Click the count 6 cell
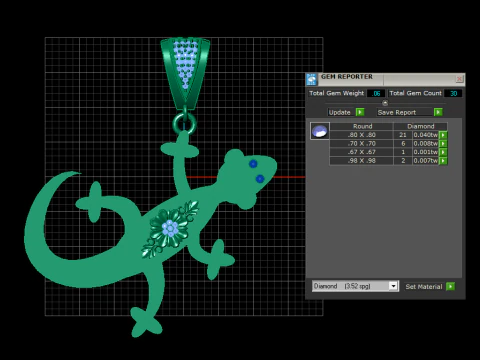Screen dimensions: 480x360 (403, 144)
